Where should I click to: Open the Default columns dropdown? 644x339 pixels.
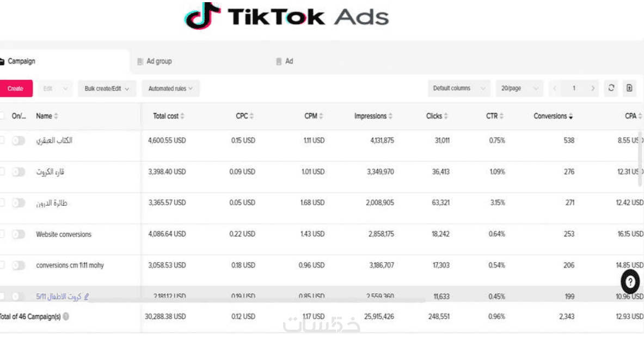[x=458, y=89]
